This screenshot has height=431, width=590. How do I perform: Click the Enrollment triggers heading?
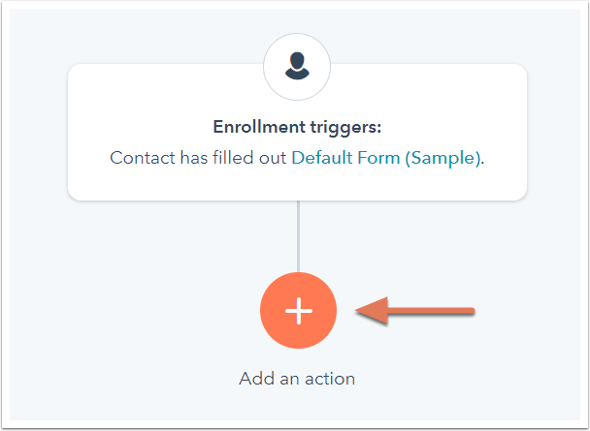297,127
